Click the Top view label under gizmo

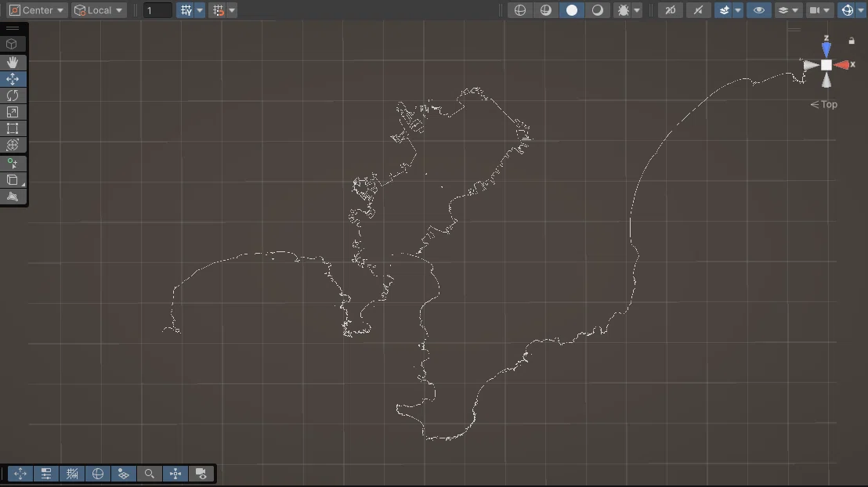823,105
